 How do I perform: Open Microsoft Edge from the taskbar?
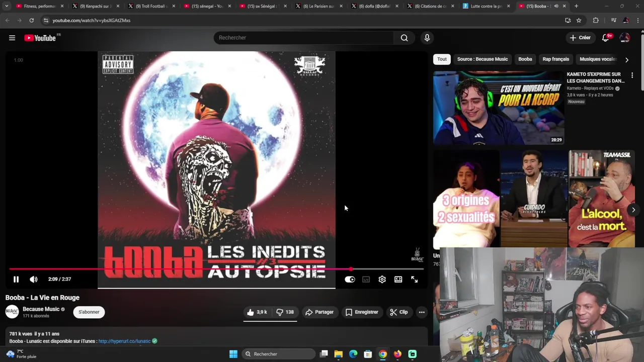click(x=353, y=354)
